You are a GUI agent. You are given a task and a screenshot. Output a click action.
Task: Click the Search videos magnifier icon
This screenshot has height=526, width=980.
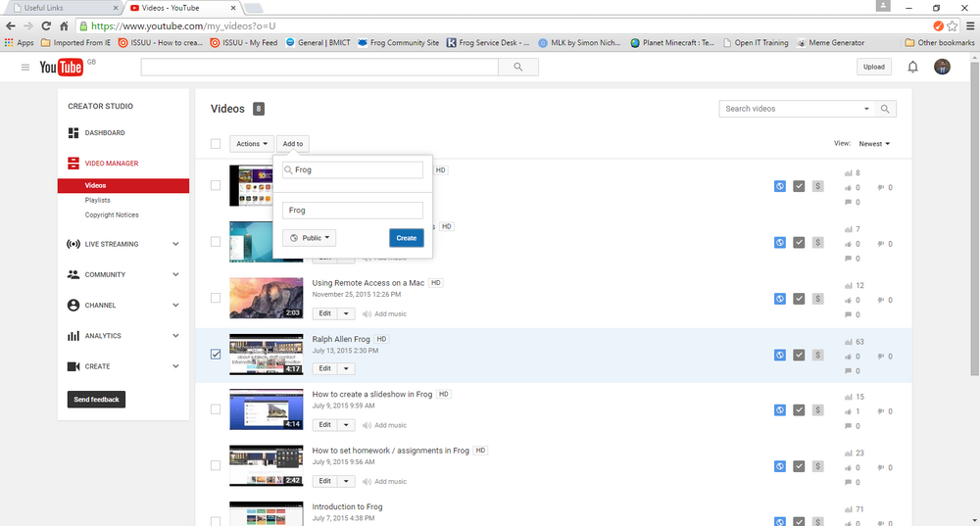[x=885, y=109]
